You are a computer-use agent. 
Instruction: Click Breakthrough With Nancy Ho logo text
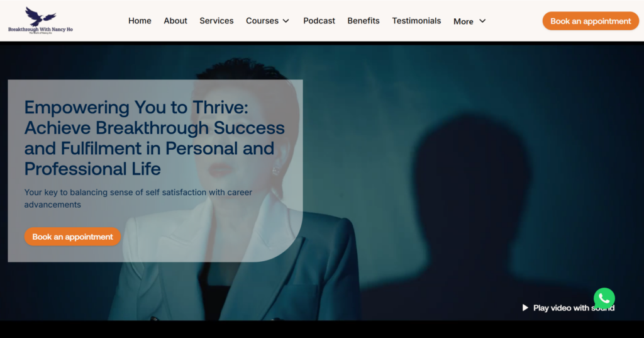pyautogui.click(x=40, y=30)
